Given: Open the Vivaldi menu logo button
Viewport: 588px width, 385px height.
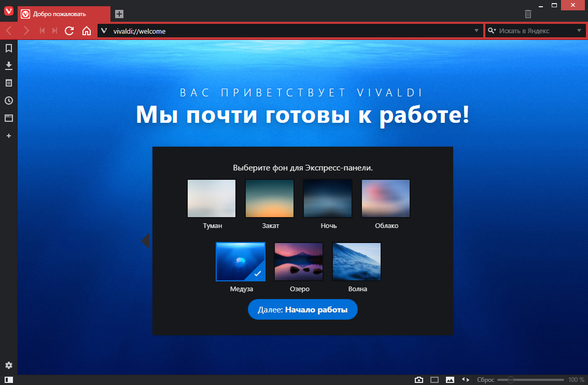Looking at the screenshot, I should pos(9,11).
